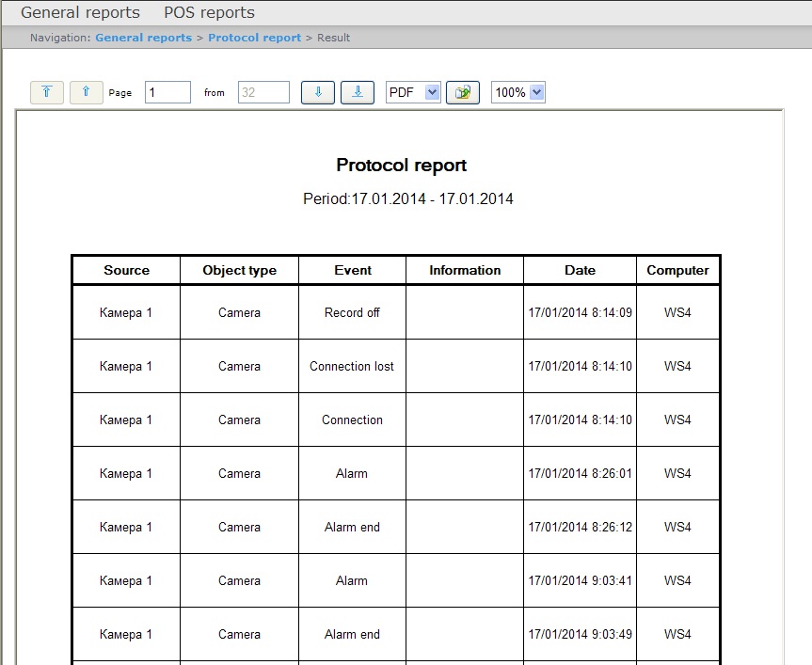Click the current page number field

click(167, 92)
